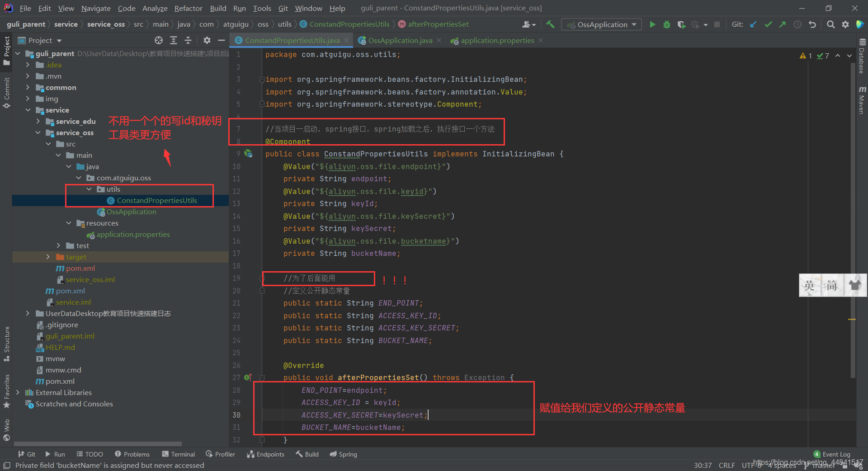Run with coverage shield icon
Screen dimensions: 868x471
point(681,24)
